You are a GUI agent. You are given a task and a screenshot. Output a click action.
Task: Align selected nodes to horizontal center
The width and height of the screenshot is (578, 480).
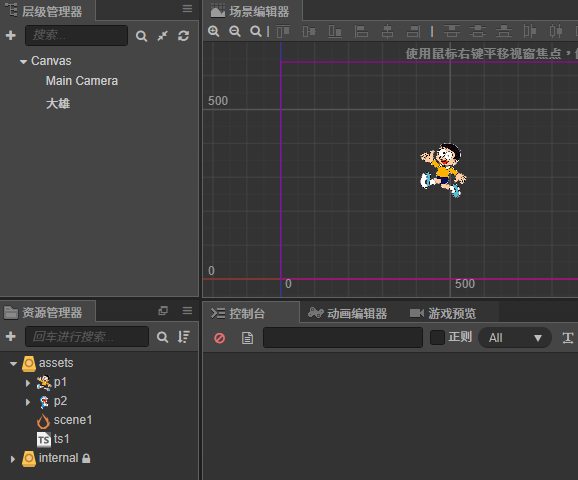click(x=387, y=31)
